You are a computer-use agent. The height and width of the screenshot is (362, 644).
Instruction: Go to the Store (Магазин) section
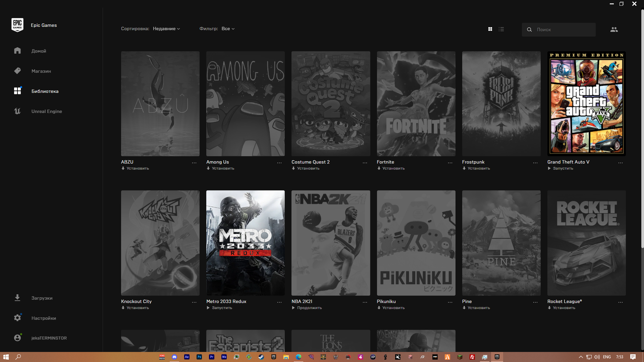[41, 71]
